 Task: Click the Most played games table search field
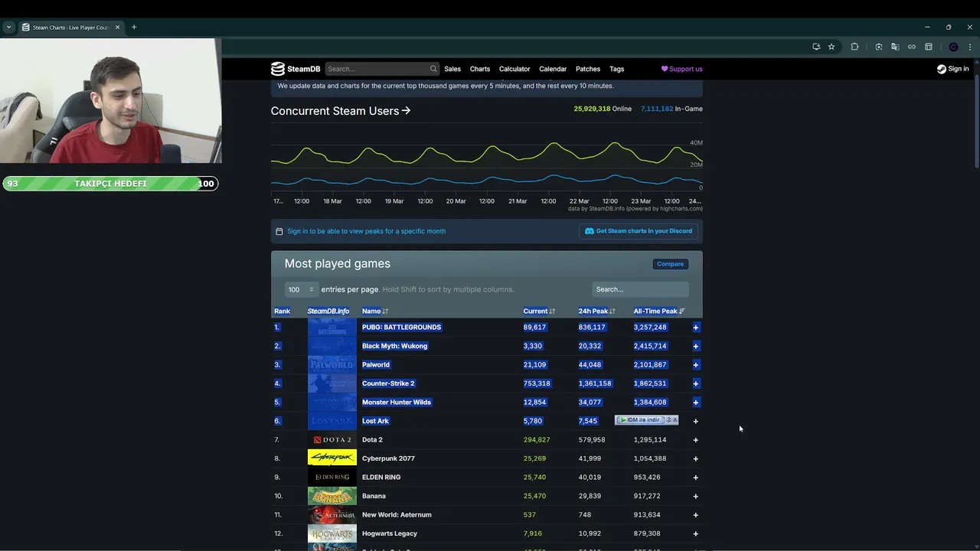(640, 289)
